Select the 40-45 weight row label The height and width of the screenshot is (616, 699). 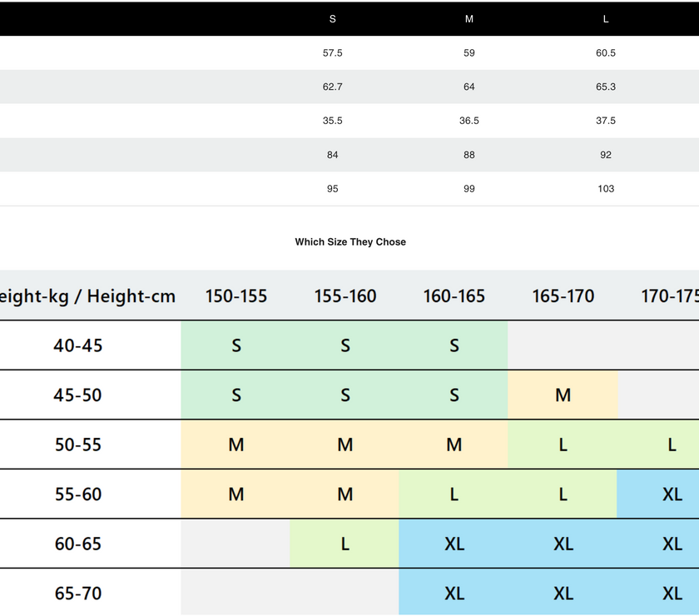[x=78, y=345]
